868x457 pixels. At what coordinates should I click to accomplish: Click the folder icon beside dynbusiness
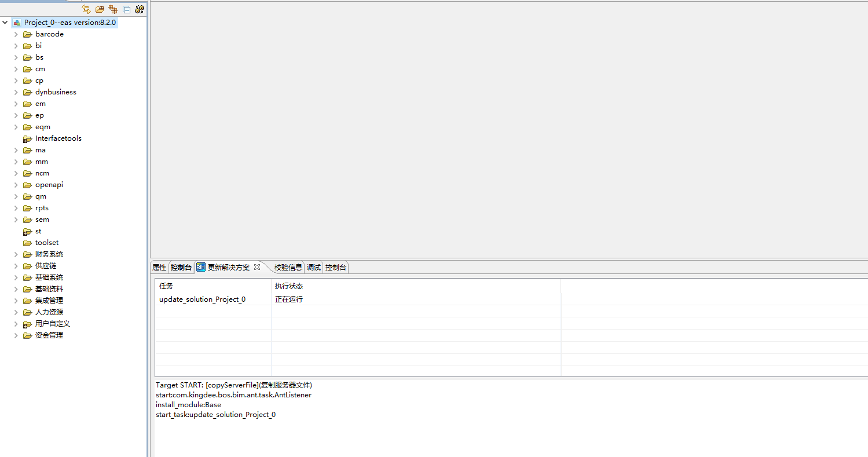click(27, 92)
